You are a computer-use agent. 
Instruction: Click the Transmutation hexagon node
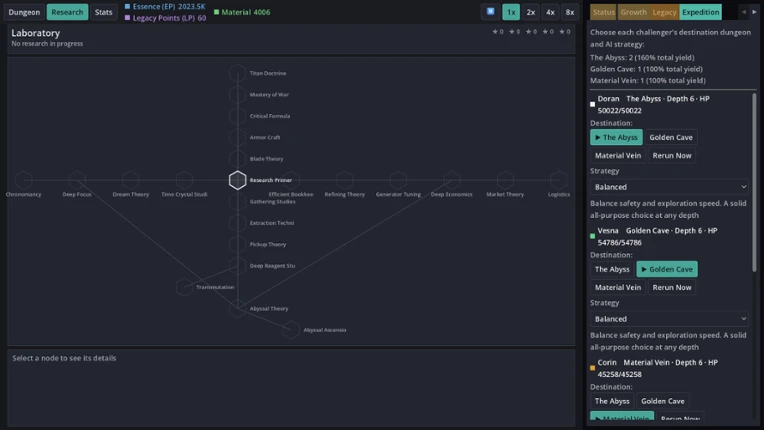tap(184, 287)
